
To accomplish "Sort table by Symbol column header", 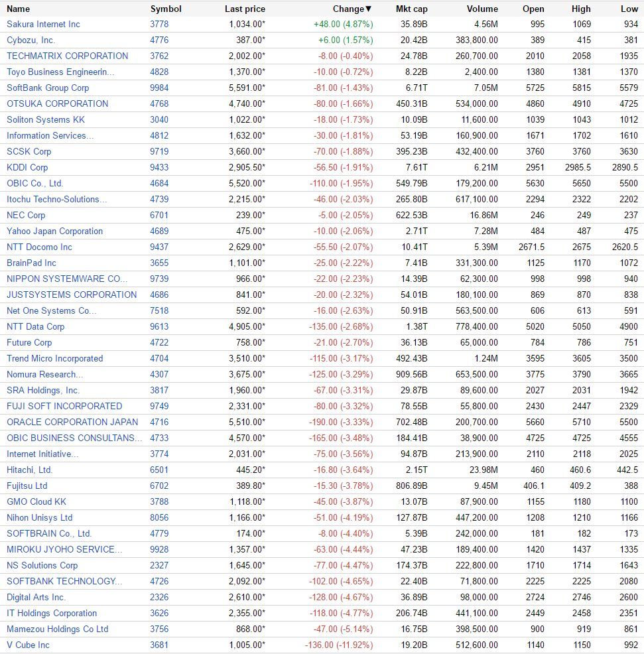I will (x=166, y=9).
